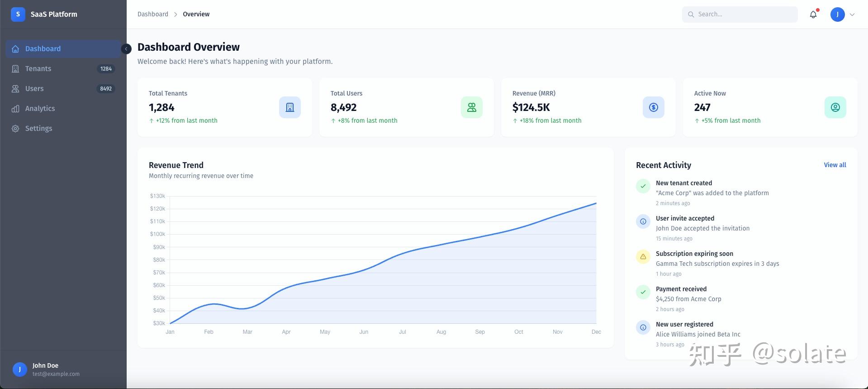This screenshot has width=868, height=389.
Task: Open the Tenants sidebar item
Action: (x=63, y=69)
